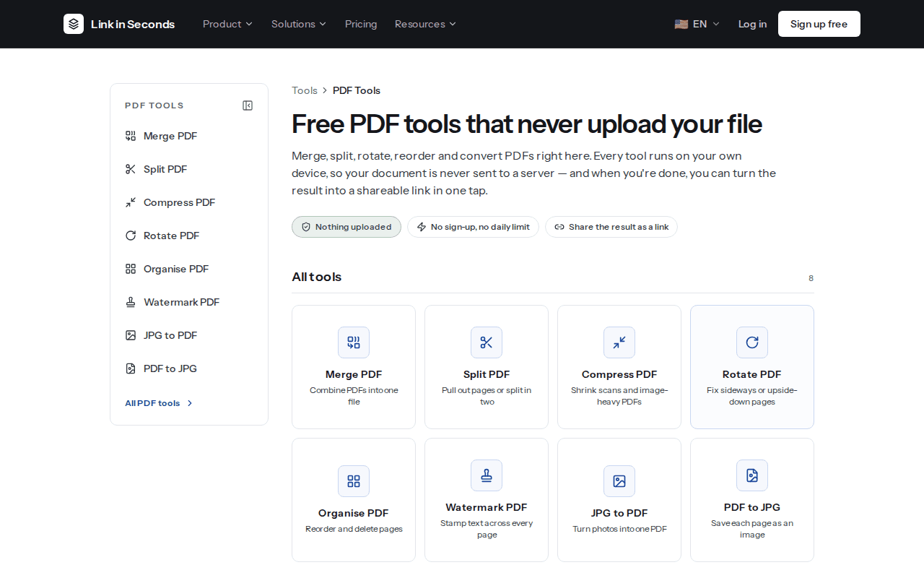Open the Pricing page
This screenshot has height=578, width=924.
click(x=361, y=24)
